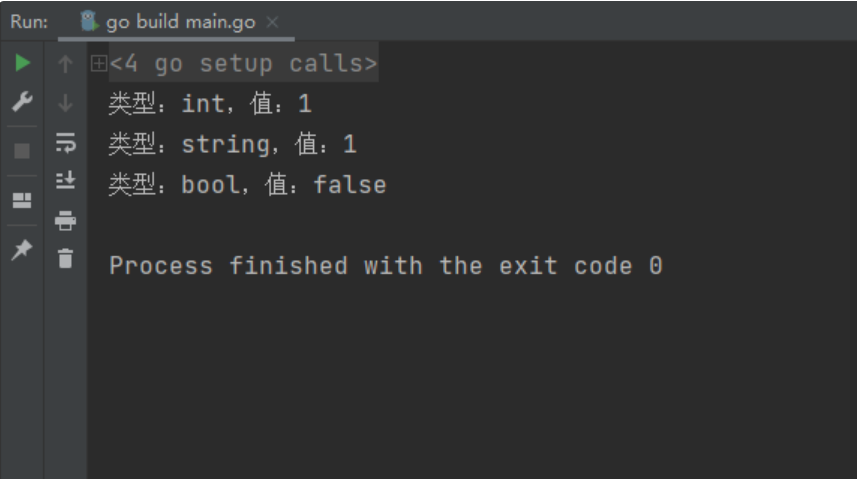Screen dimensions: 857x479
Task: Toggle soft-wrap for console output
Action: [66, 143]
